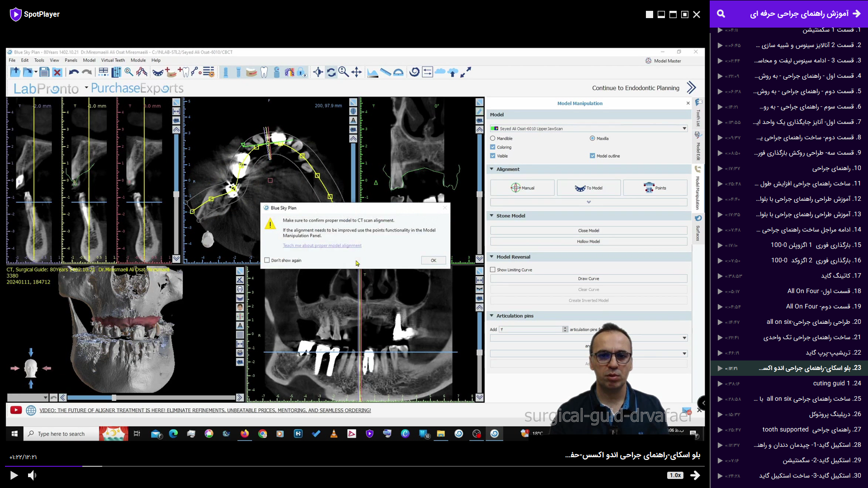The height and width of the screenshot is (488, 868).
Task: Click the jaw model visibility icon
Action: pos(251,72)
